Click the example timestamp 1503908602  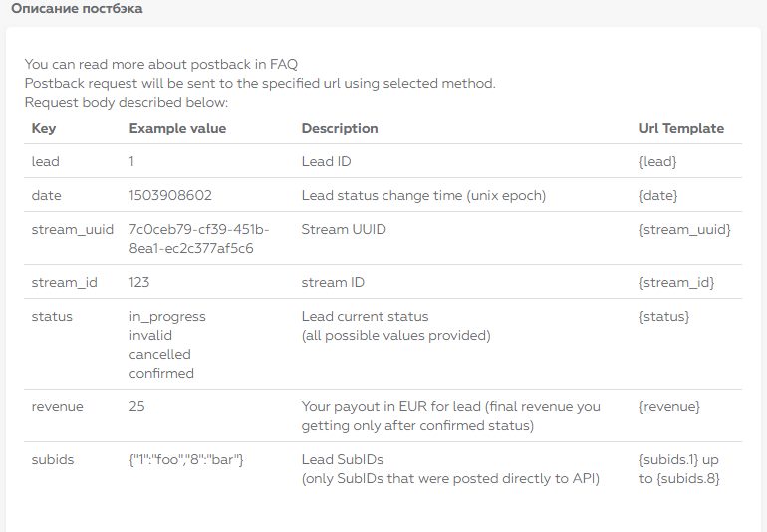[x=170, y=196]
